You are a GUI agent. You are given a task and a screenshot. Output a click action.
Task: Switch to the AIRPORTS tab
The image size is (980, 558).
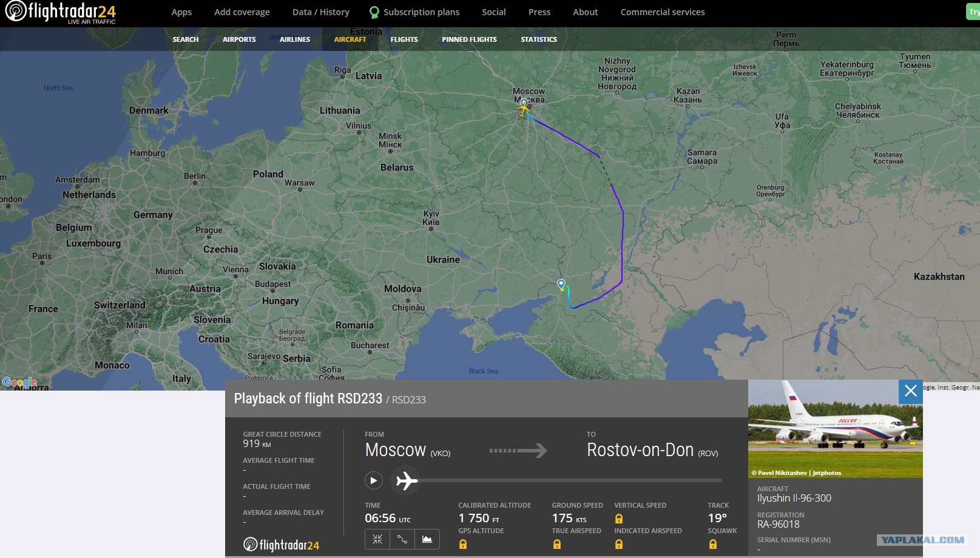(x=239, y=39)
